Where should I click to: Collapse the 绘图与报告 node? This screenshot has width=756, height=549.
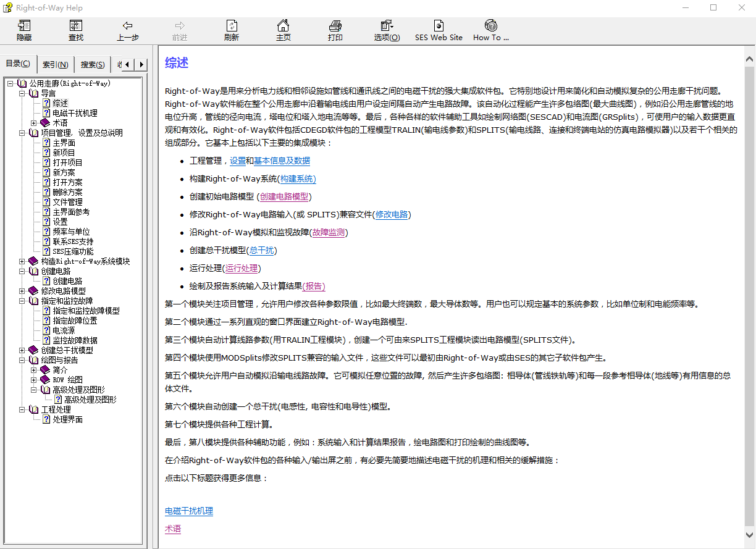pos(22,360)
